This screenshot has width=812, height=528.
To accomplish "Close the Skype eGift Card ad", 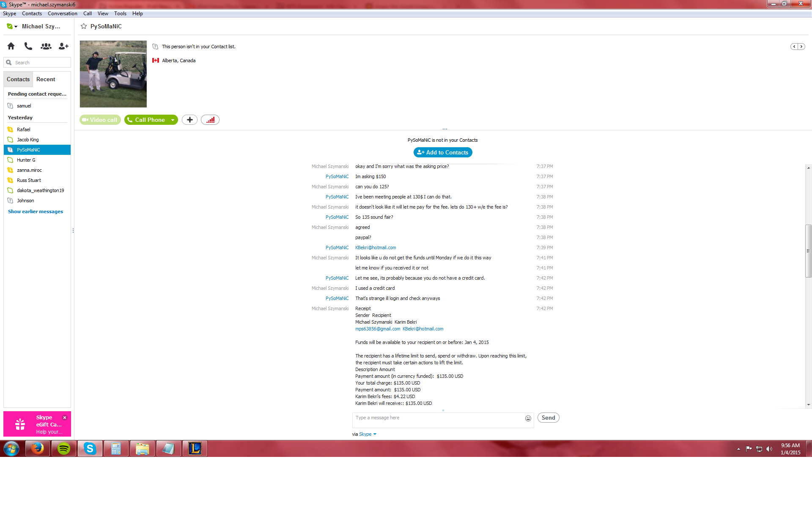I will pyautogui.click(x=65, y=418).
